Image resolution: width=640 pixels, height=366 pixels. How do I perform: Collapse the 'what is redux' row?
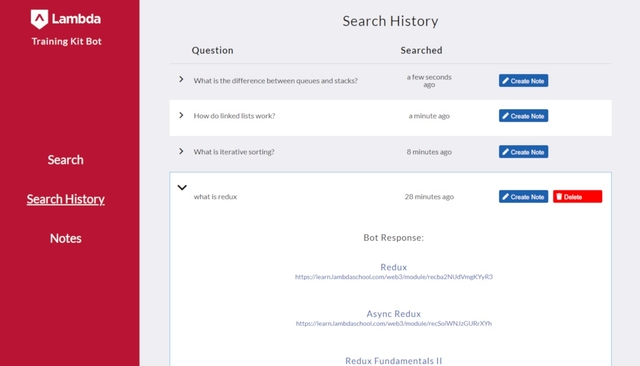(x=182, y=187)
